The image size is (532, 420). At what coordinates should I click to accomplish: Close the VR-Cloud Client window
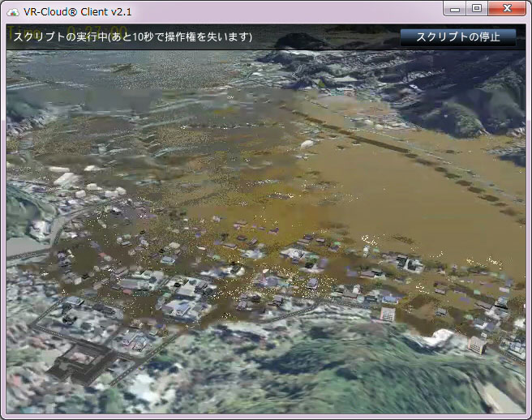pos(507,9)
